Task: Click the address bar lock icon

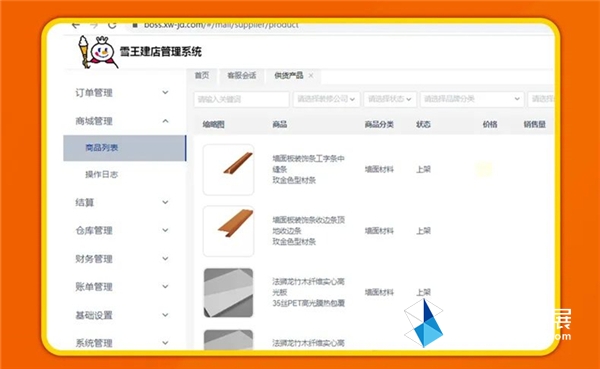Action: click(135, 25)
